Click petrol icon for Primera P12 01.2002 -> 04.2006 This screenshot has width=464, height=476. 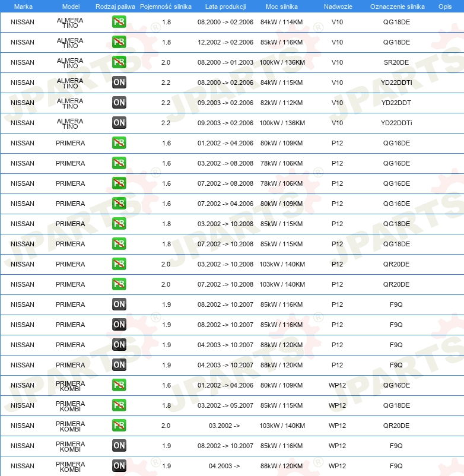pos(119,143)
